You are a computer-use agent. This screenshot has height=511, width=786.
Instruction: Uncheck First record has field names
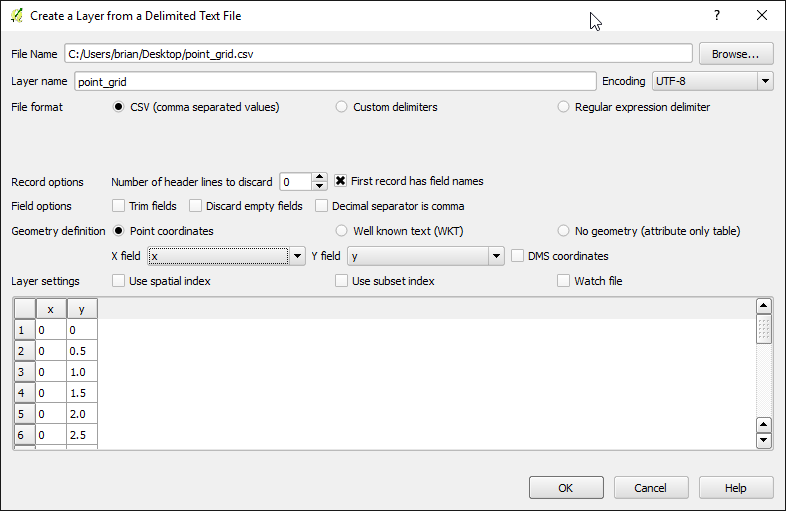(340, 181)
